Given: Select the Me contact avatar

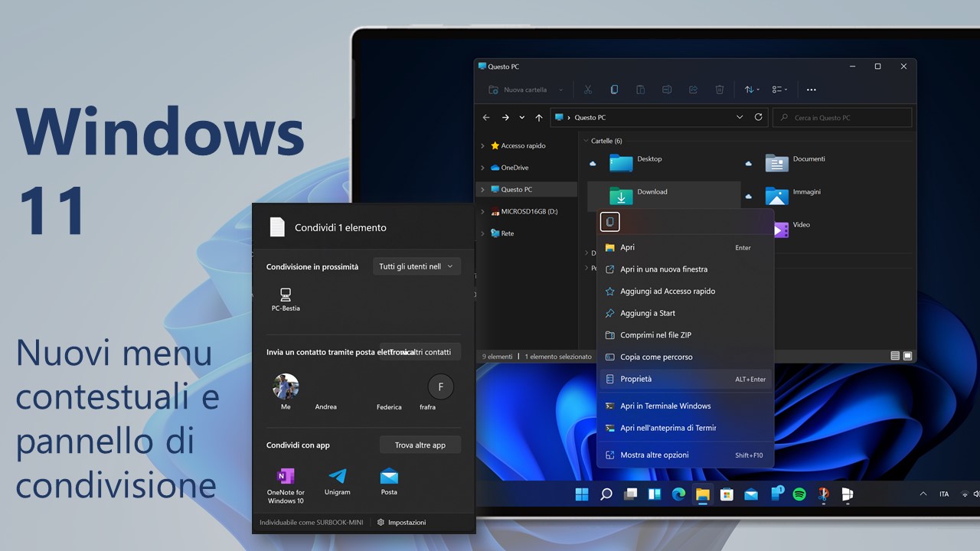Looking at the screenshot, I should pos(286,386).
